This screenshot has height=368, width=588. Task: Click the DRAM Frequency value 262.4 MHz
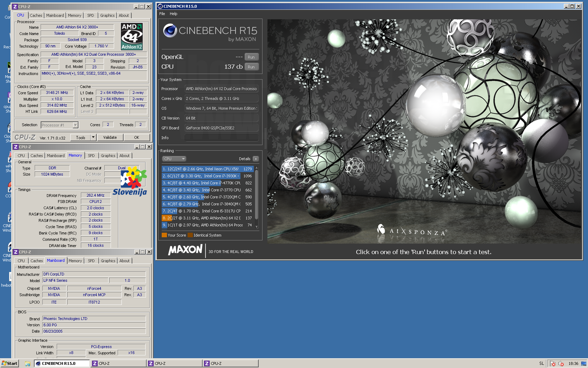tap(96, 195)
